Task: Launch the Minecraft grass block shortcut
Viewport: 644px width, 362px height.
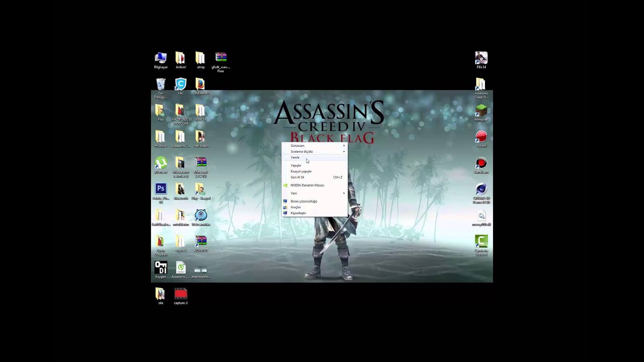Action: coord(481,113)
